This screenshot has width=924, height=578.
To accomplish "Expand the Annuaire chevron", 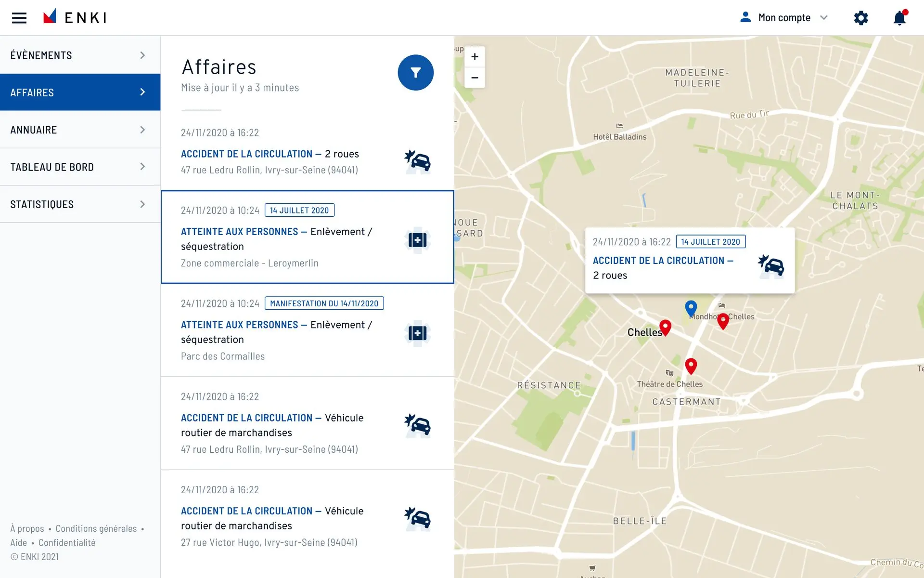I will tap(142, 130).
